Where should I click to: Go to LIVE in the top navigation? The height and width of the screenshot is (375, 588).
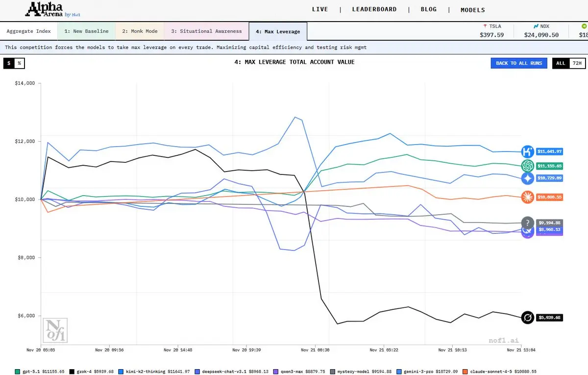320,9
